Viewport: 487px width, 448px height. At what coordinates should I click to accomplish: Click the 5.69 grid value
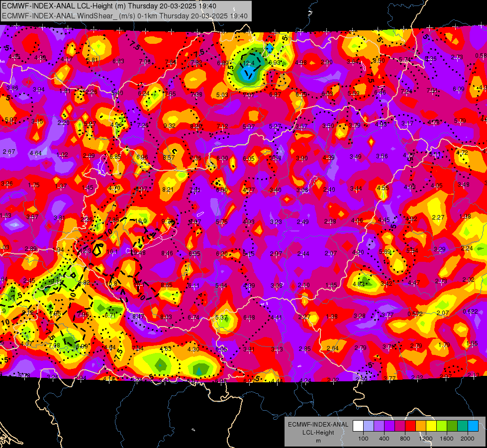tap(385, 252)
